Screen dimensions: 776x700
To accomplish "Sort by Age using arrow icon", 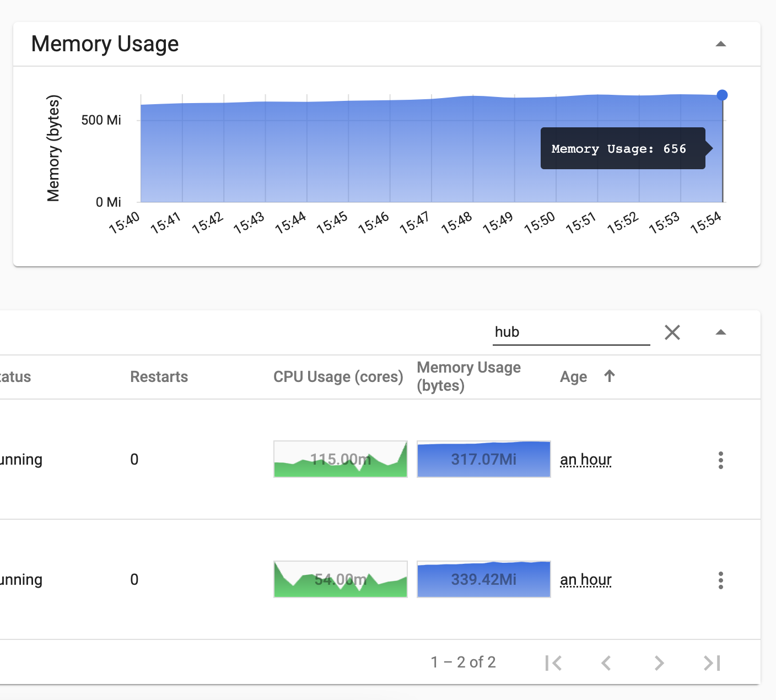I will pyautogui.click(x=609, y=376).
